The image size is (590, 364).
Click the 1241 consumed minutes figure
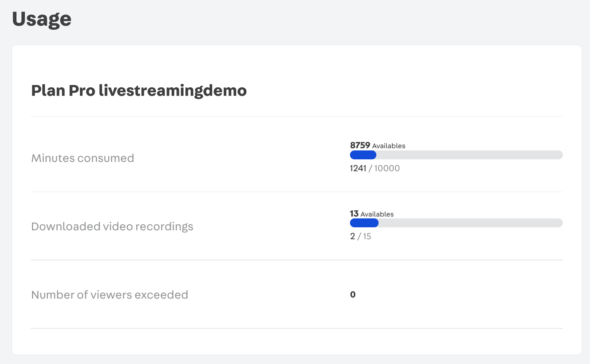click(358, 168)
